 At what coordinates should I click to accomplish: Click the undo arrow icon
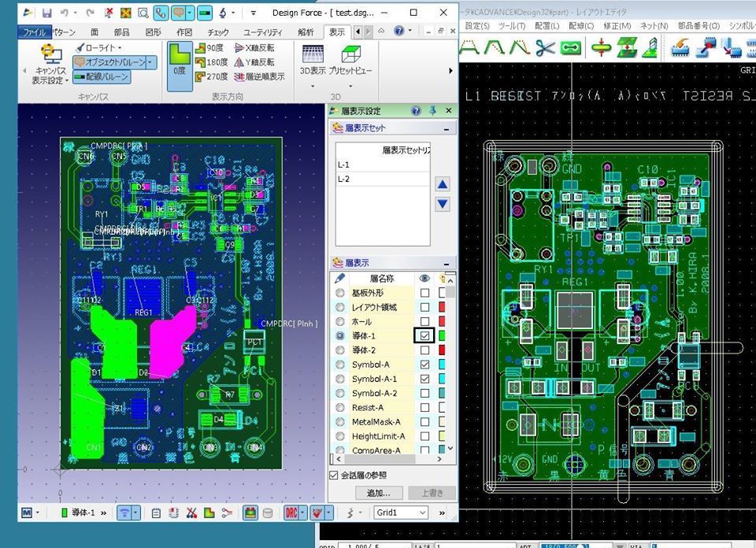click(x=65, y=13)
